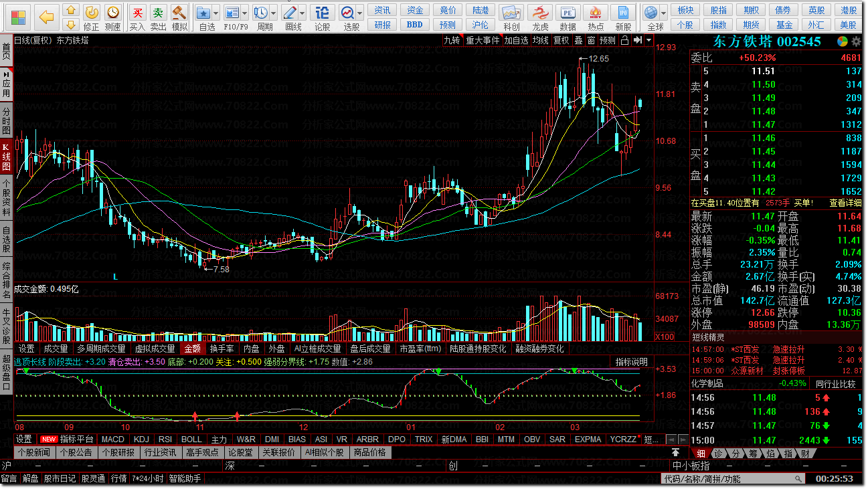
Task: Expand the F10/F9 dropdown arrow
Action: pyautogui.click(x=245, y=13)
